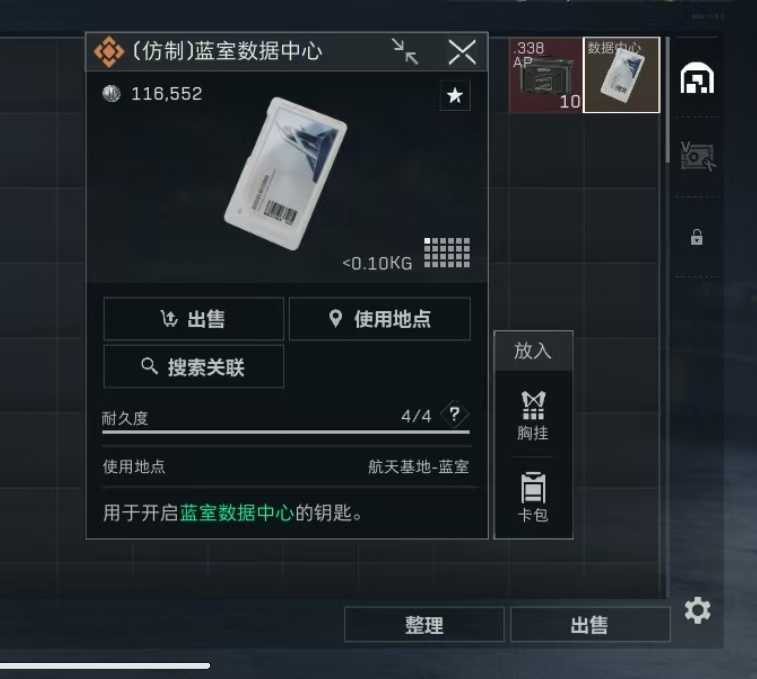The width and height of the screenshot is (757, 679).
Task: Close the 蓝室数据中心 detail window
Action: pos(462,52)
